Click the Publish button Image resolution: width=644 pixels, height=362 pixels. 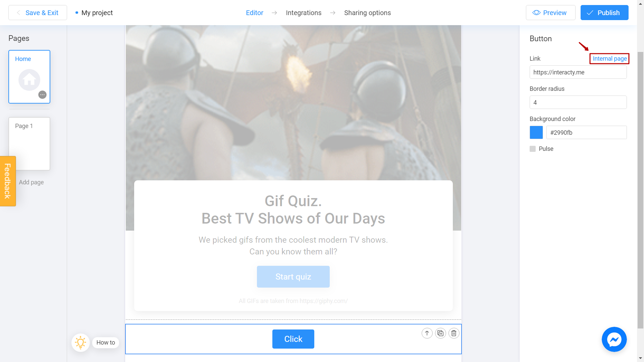[603, 12]
